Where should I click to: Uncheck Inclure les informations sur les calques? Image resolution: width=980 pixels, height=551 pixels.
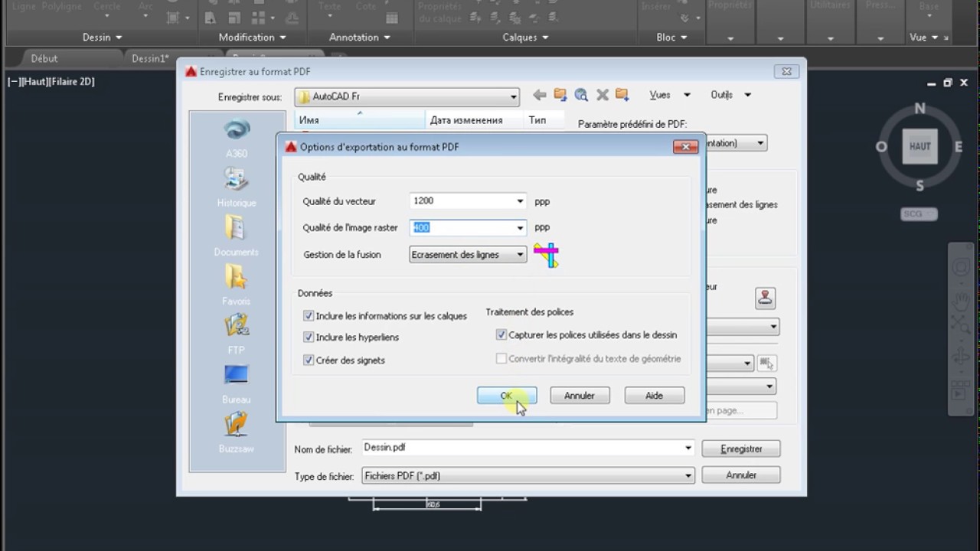[x=309, y=315]
